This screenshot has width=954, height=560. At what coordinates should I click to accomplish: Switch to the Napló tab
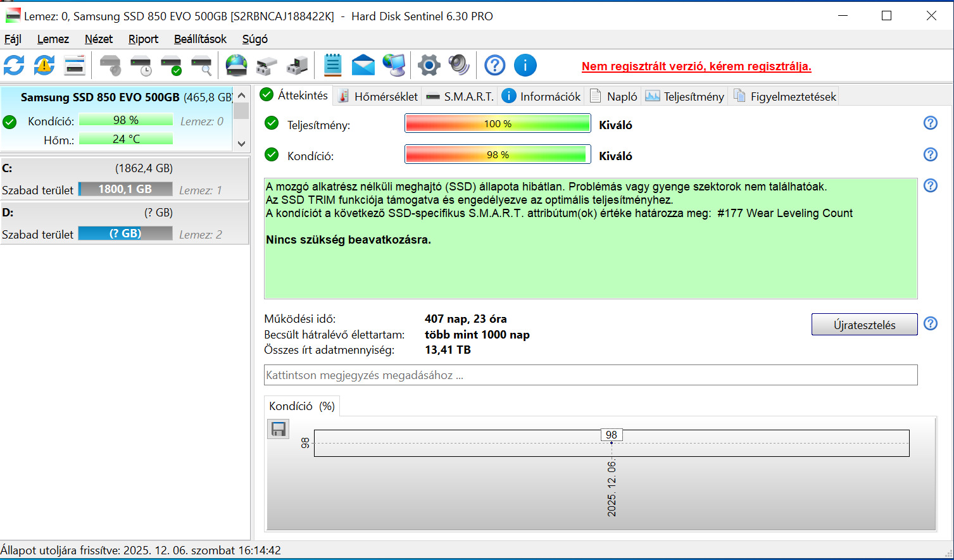tap(613, 96)
